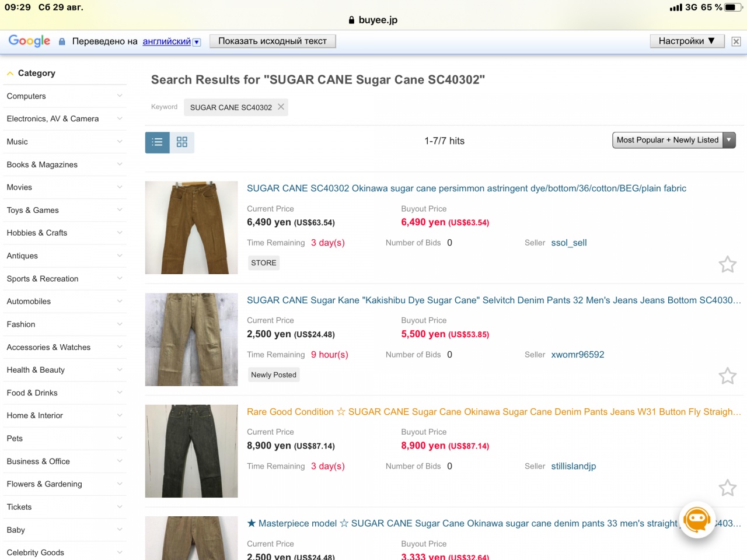Image resolution: width=747 pixels, height=560 pixels.
Task: Tap the buyee.jp address bar
Action: click(x=373, y=20)
